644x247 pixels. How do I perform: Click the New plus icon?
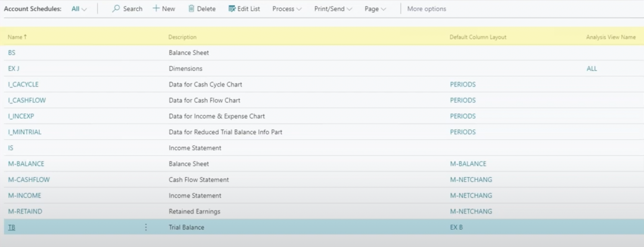[156, 8]
